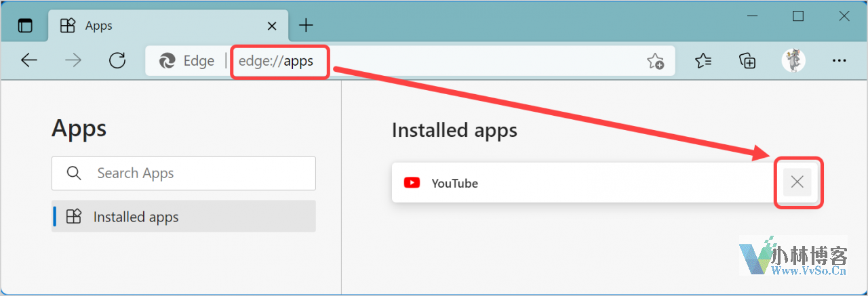
Task: Select the Apps browser tab
Action: coord(167,26)
